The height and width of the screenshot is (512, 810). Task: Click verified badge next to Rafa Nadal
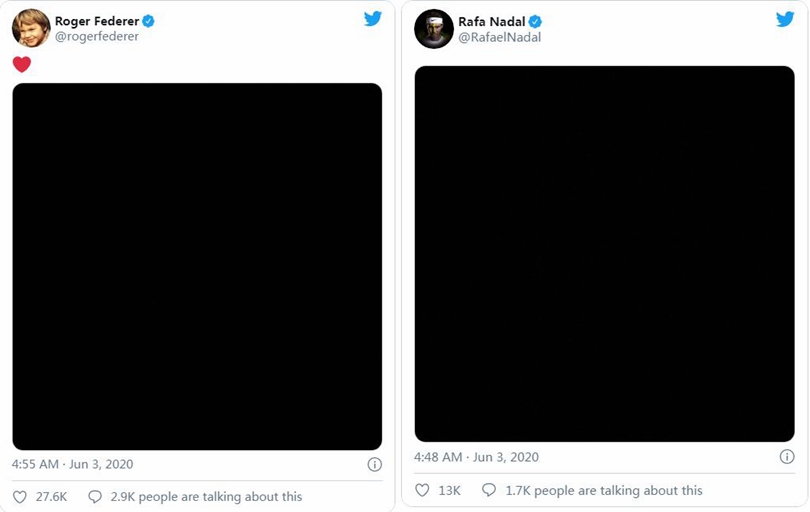click(535, 22)
